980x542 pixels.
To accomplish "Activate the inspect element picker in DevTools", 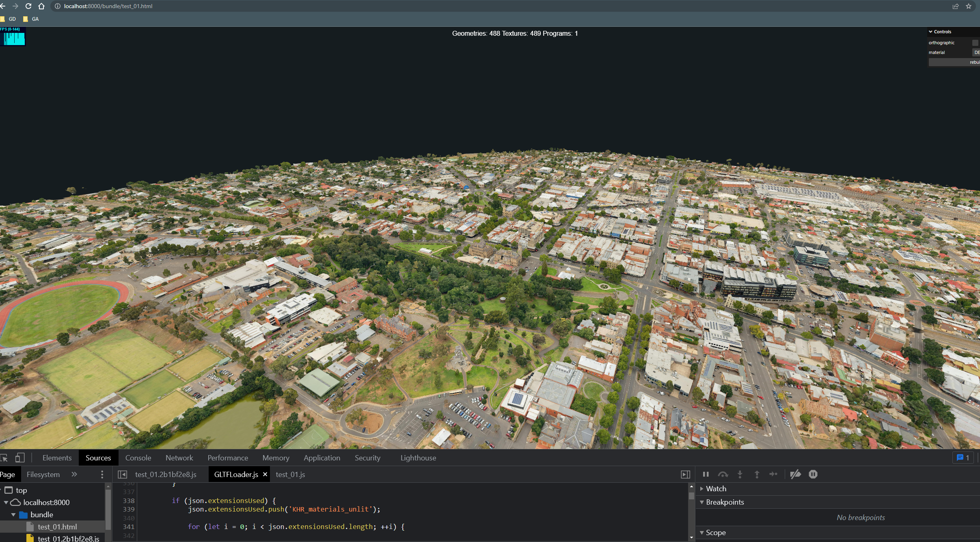I will tap(4, 458).
